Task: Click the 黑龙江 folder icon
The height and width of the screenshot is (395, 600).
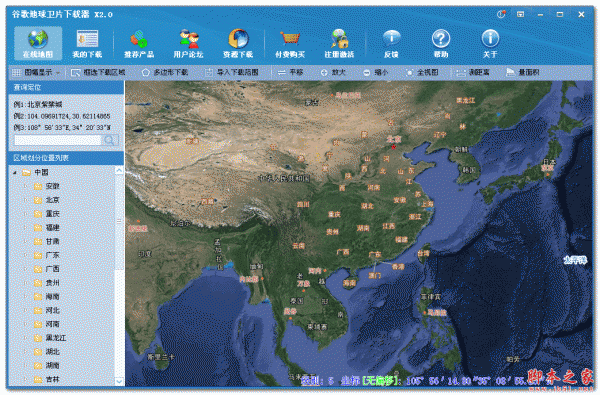Action: coord(38,338)
